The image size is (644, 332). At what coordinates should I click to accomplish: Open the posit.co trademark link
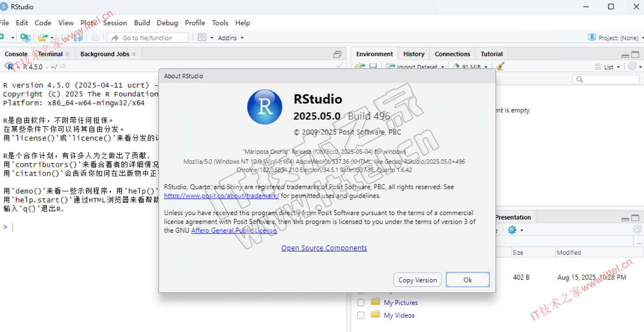tap(221, 196)
